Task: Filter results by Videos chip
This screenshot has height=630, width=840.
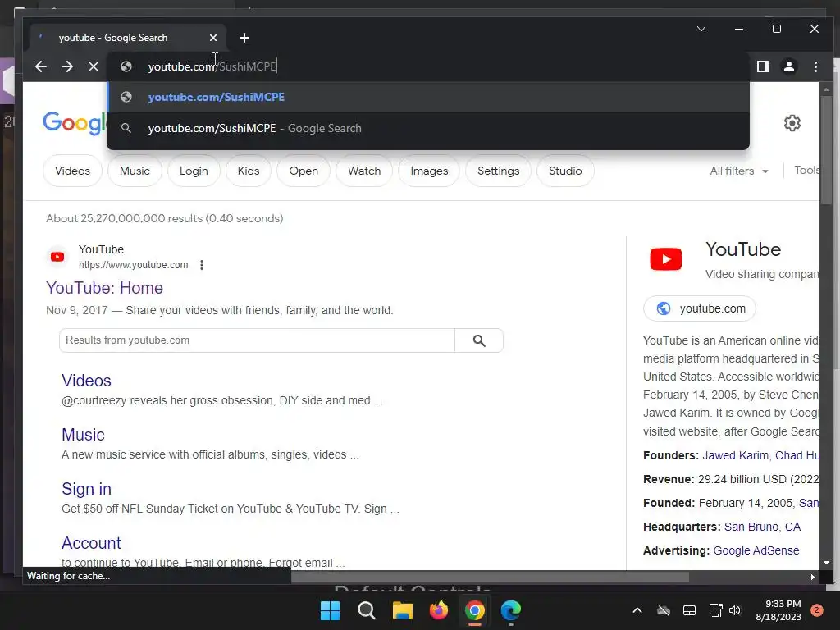Action: tap(72, 171)
